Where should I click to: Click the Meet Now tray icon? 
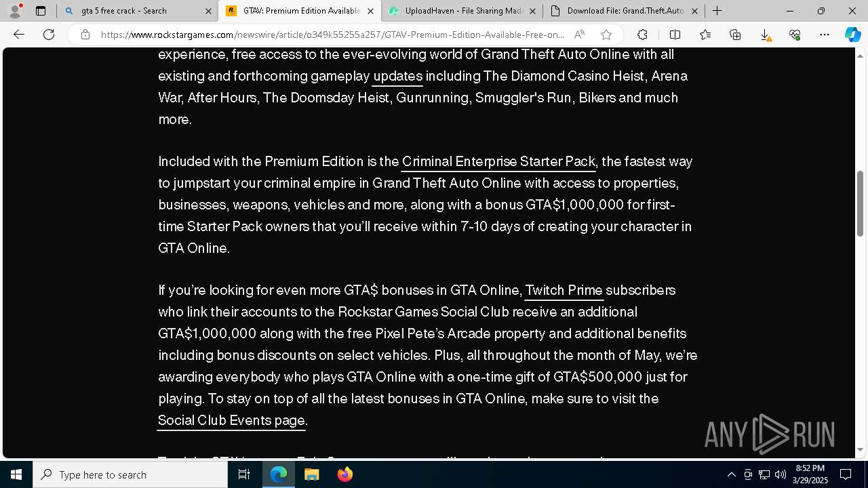[748, 474]
